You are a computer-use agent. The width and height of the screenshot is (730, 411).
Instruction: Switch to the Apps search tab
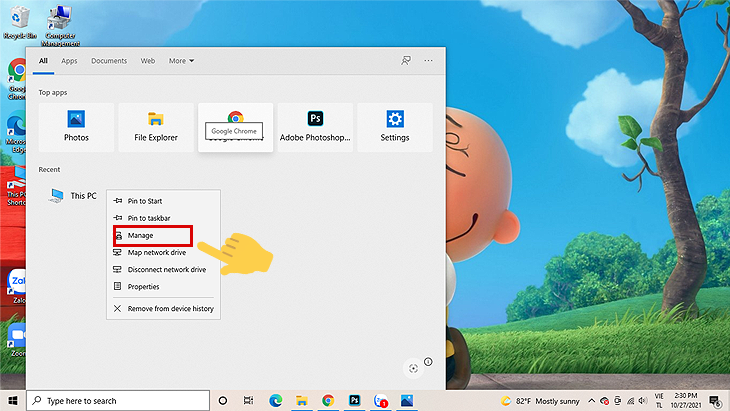(69, 61)
